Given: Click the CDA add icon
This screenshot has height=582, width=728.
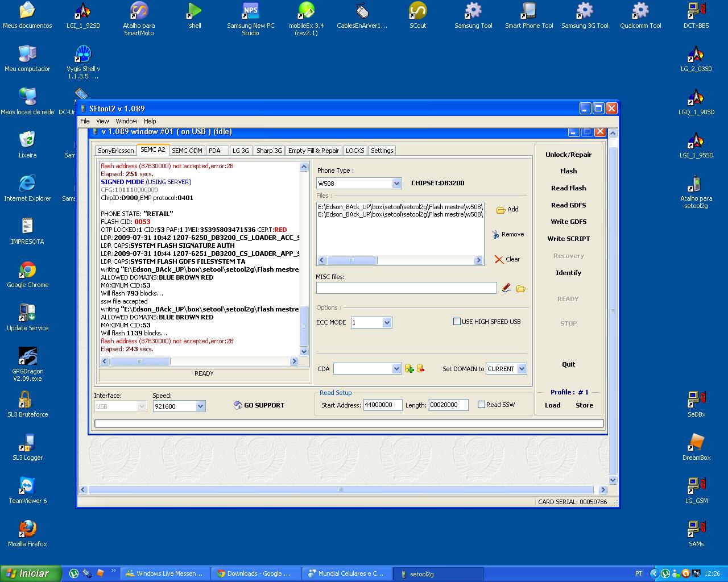Looking at the screenshot, I should (x=409, y=368).
